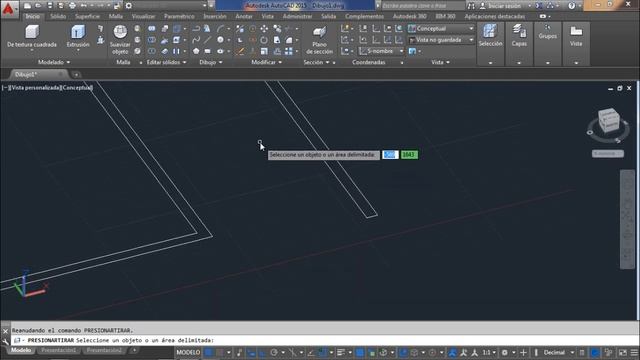
Task: Open the Capas panel
Action: pyautogui.click(x=519, y=36)
